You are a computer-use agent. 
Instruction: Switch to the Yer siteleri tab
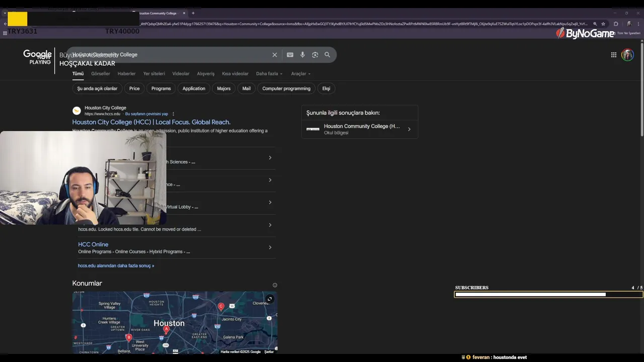click(x=154, y=73)
